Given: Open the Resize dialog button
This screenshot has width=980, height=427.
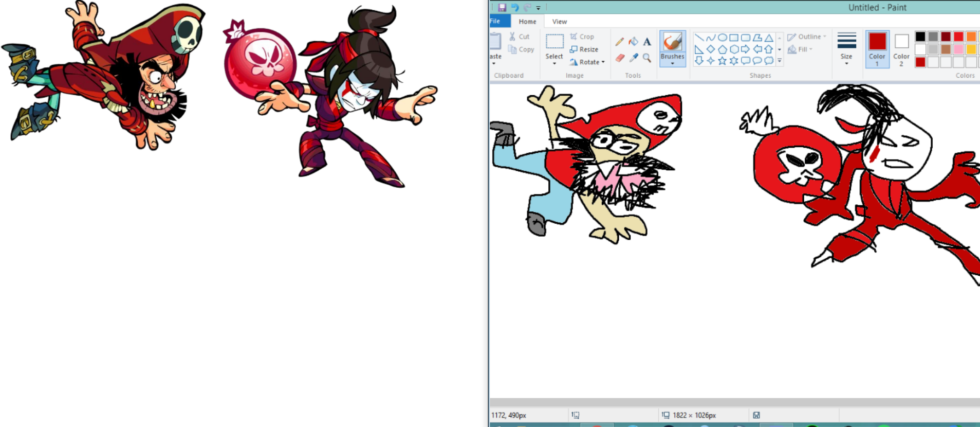Looking at the screenshot, I should [584, 49].
